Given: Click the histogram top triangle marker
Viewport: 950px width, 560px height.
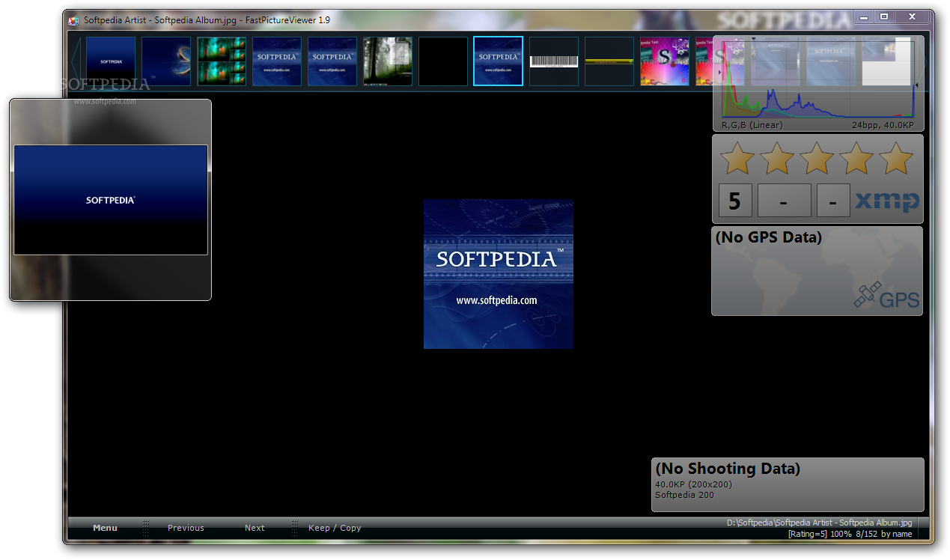Looking at the screenshot, I should [754, 38].
